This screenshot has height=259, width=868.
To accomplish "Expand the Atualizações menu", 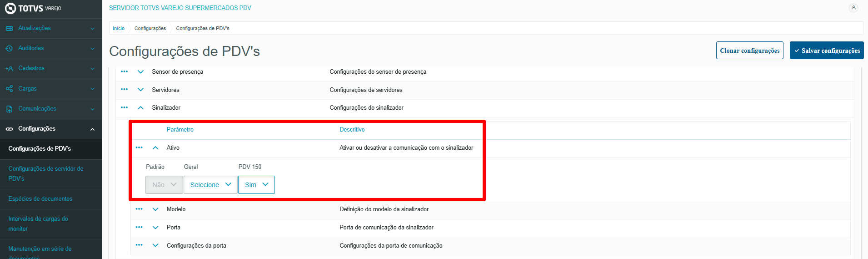I will (92, 28).
